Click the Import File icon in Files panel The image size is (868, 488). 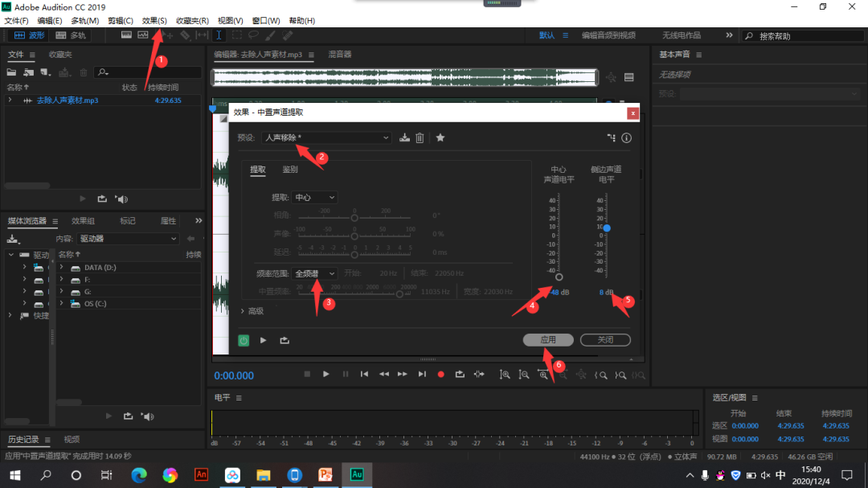(28, 72)
